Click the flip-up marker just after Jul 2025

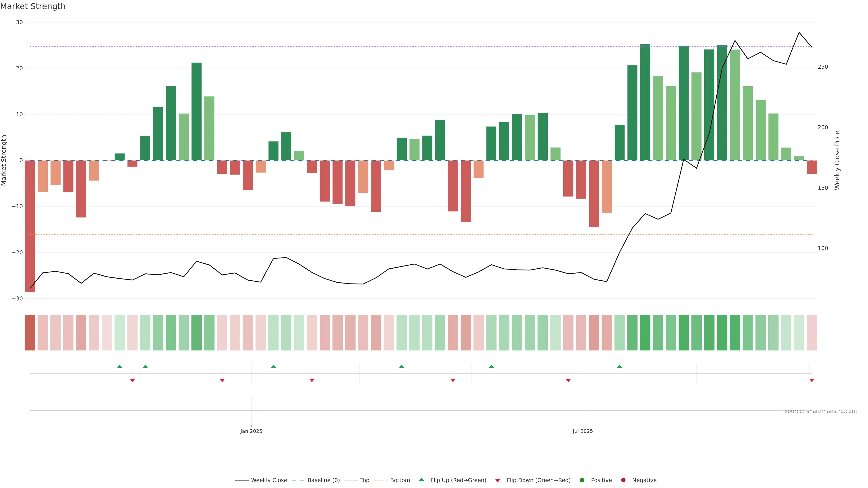coord(619,366)
